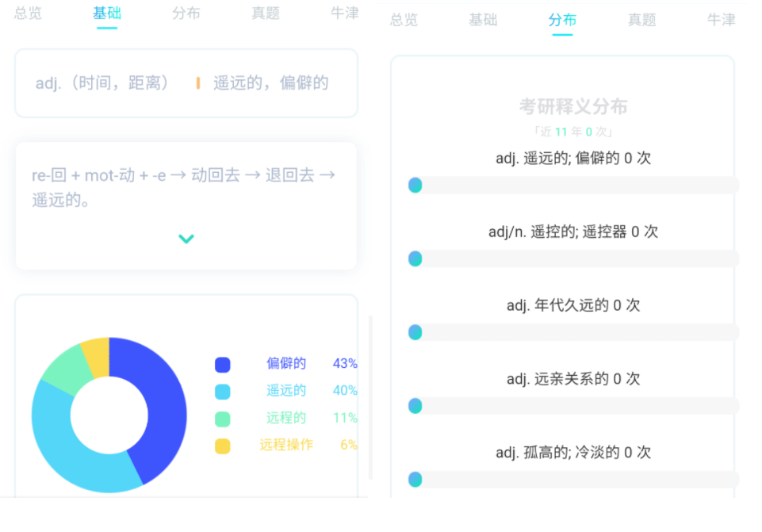The width and height of the screenshot is (762, 532).
Task: Click the 考研释义分布 heading
Action: click(573, 106)
